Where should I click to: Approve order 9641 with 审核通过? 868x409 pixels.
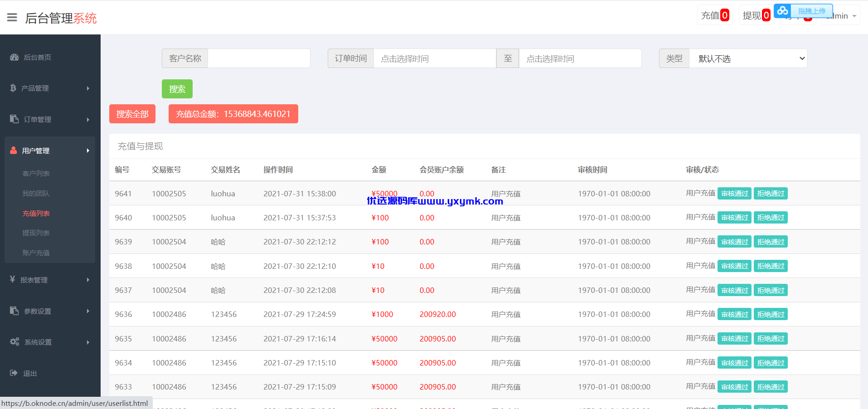pos(734,194)
